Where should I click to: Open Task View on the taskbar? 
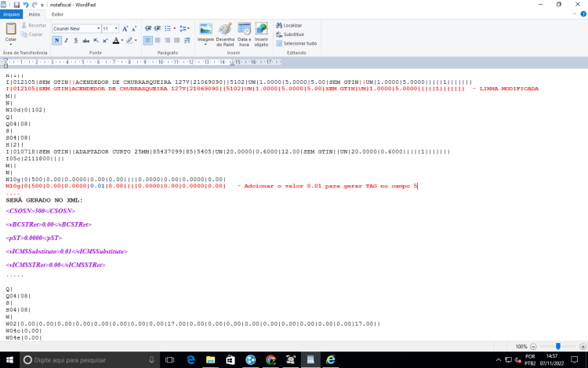pos(170,359)
